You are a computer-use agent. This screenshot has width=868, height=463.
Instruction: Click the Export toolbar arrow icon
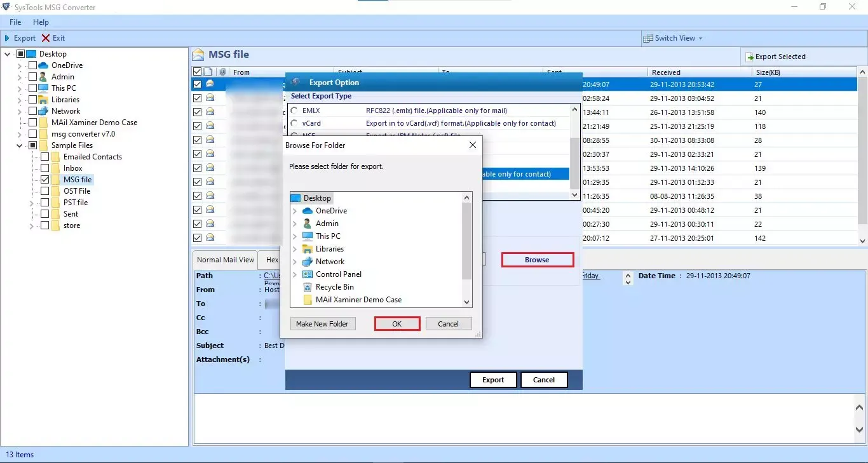7,38
